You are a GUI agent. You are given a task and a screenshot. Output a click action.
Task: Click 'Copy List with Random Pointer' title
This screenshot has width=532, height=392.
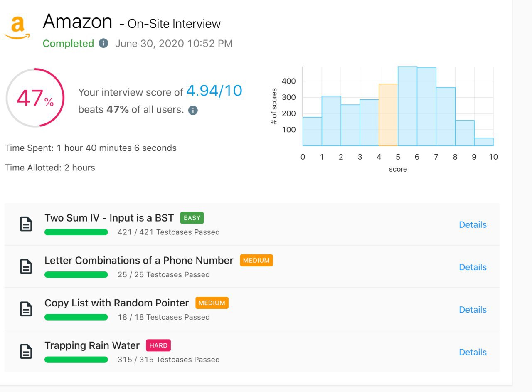(117, 303)
